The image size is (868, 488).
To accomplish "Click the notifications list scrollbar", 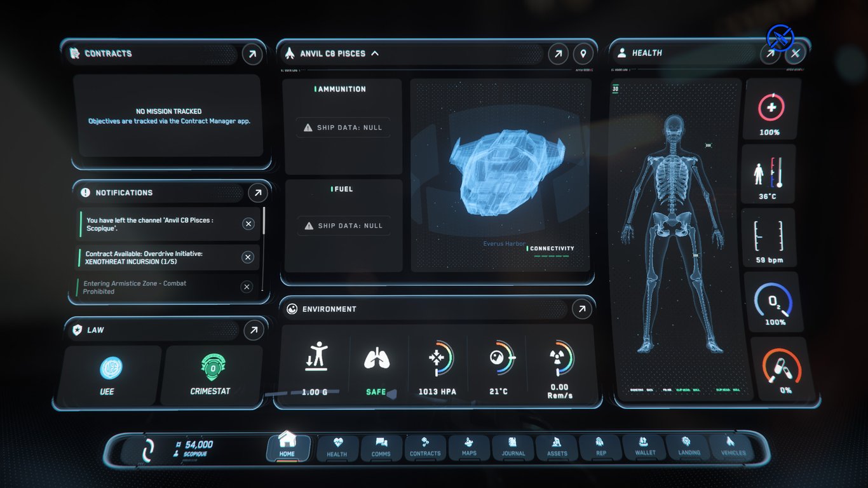I will pyautogui.click(x=264, y=220).
